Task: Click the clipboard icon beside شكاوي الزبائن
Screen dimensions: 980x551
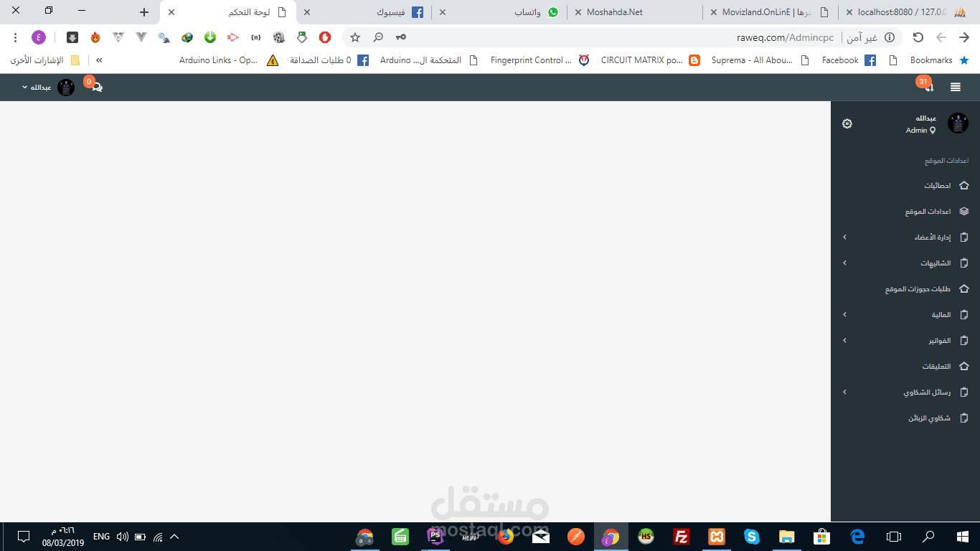Action: coord(963,418)
